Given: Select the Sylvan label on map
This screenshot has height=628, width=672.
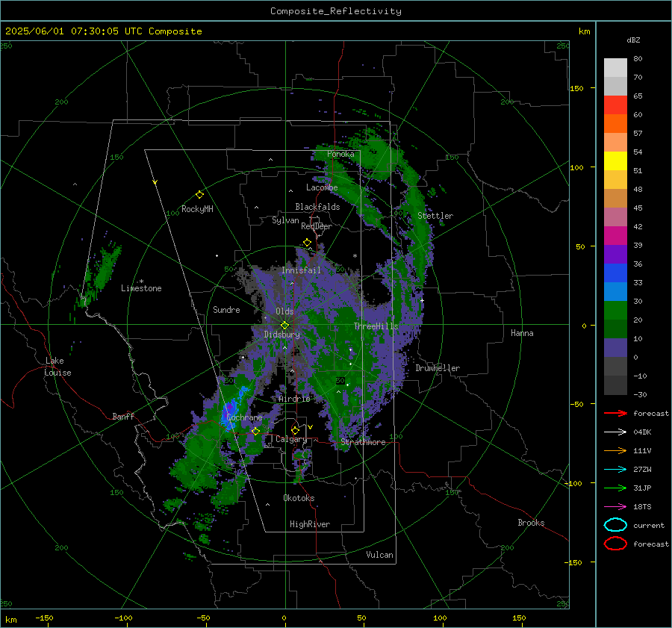Looking at the screenshot, I should [x=285, y=220].
